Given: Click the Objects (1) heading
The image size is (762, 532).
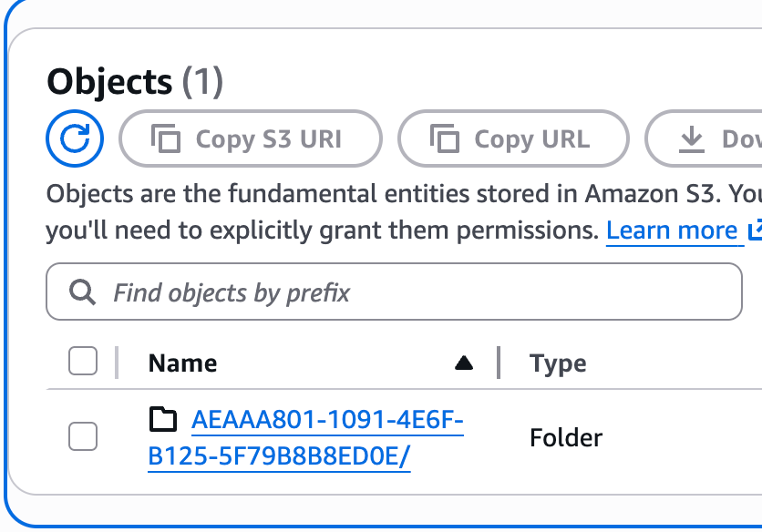Looking at the screenshot, I should click(x=135, y=82).
